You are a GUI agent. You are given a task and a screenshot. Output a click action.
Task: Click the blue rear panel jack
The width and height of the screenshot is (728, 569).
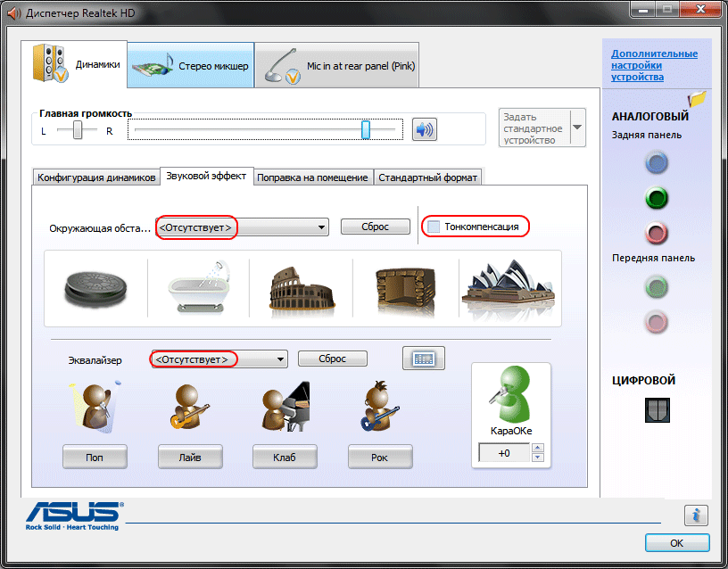pyautogui.click(x=657, y=162)
